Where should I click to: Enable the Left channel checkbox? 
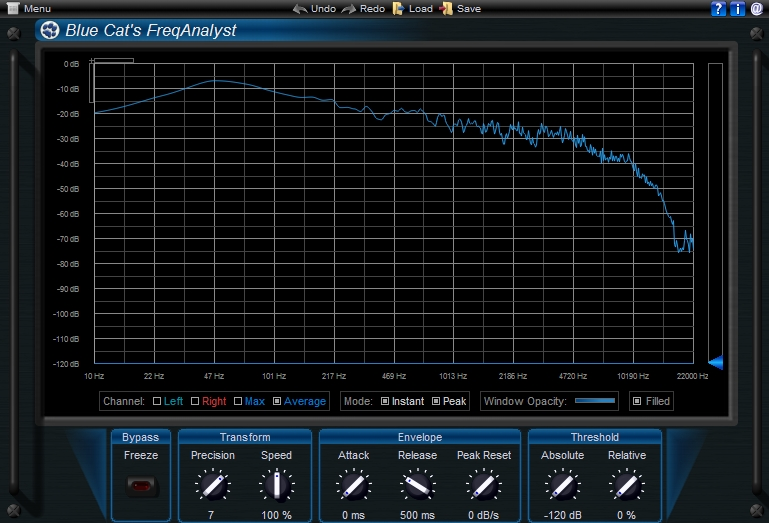(157, 401)
